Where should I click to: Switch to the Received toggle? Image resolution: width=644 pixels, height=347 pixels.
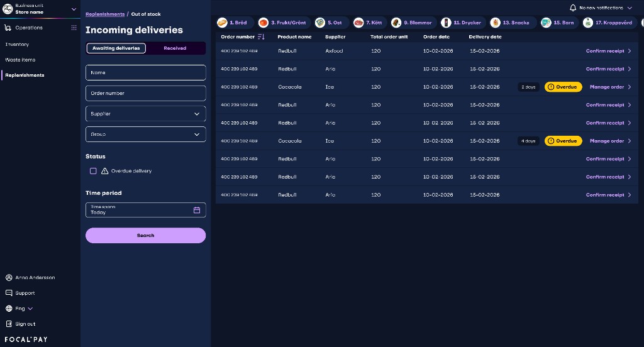[175, 48]
